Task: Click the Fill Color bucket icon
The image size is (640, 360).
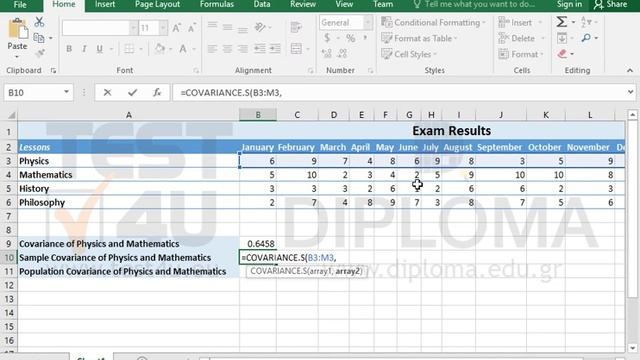Action: coord(160,49)
